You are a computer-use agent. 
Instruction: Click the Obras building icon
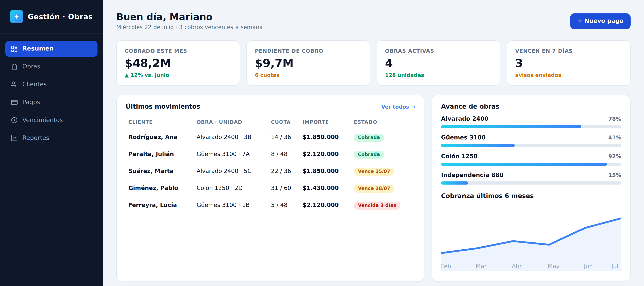point(14,66)
